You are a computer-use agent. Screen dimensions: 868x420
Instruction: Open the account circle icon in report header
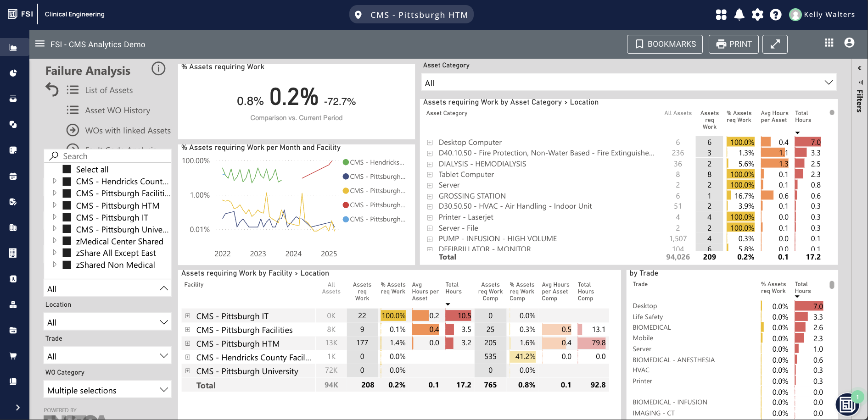849,43
